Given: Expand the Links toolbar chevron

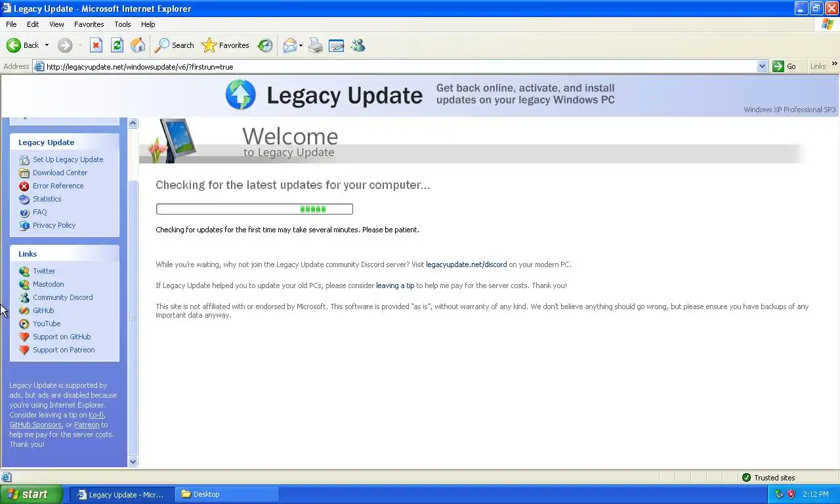Looking at the screenshot, I should [x=834, y=64].
